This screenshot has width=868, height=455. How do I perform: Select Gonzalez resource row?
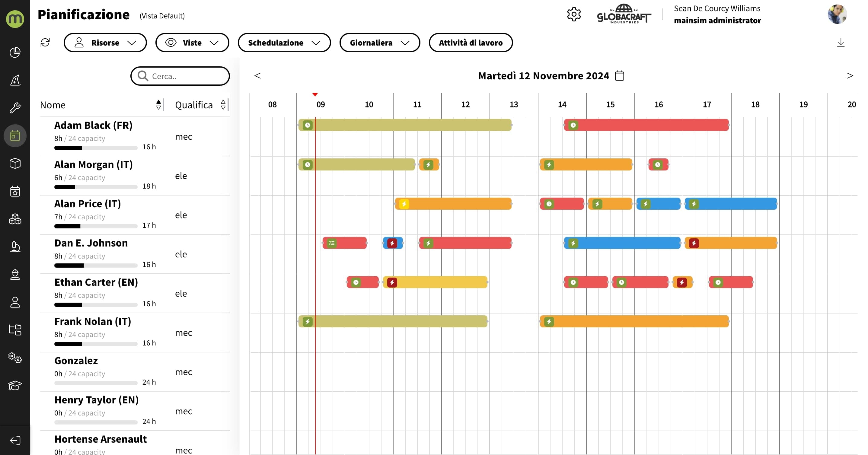pos(135,372)
